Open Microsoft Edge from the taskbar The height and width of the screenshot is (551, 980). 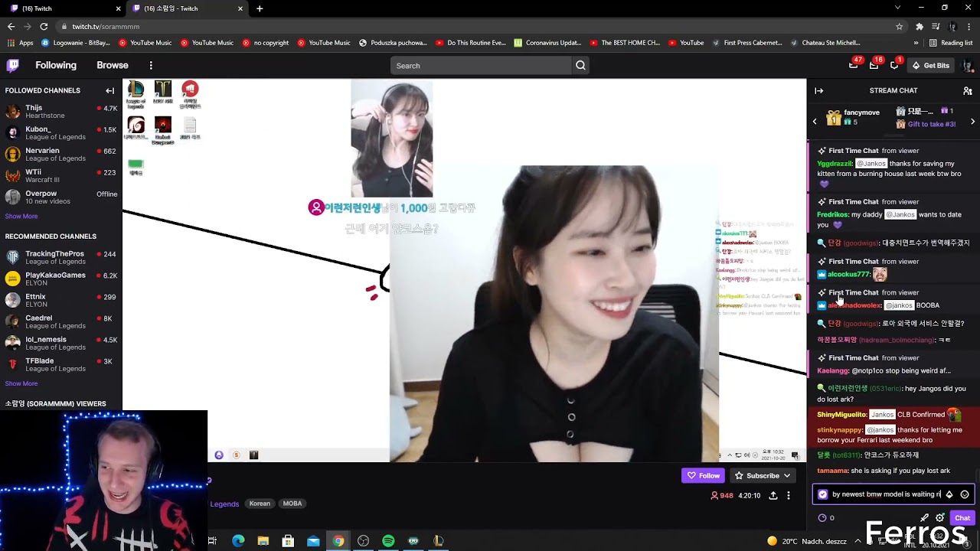coord(238,541)
